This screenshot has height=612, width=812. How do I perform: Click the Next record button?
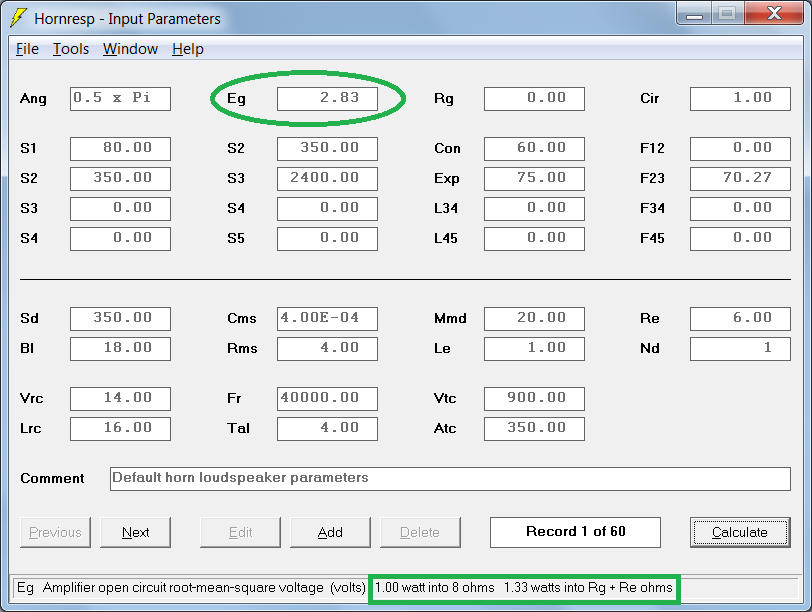135,532
